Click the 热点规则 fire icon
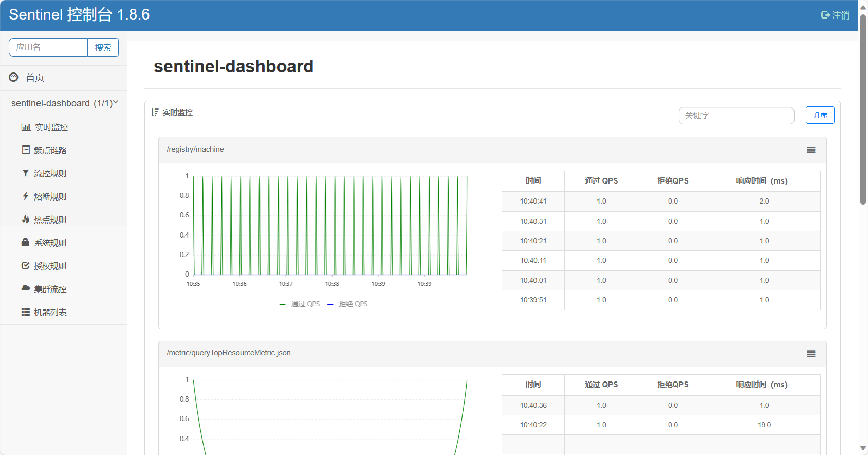 [26, 220]
